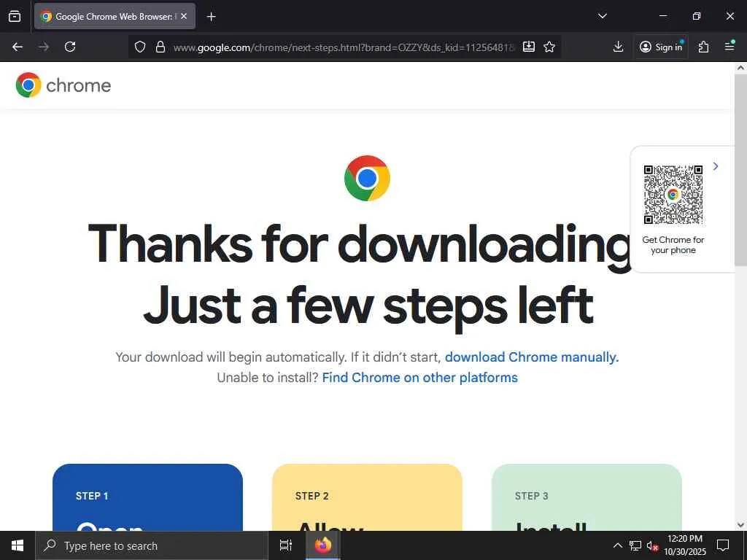This screenshot has height=560, width=747.
Task: Expand the list all tabs chevron
Action: [x=602, y=16]
